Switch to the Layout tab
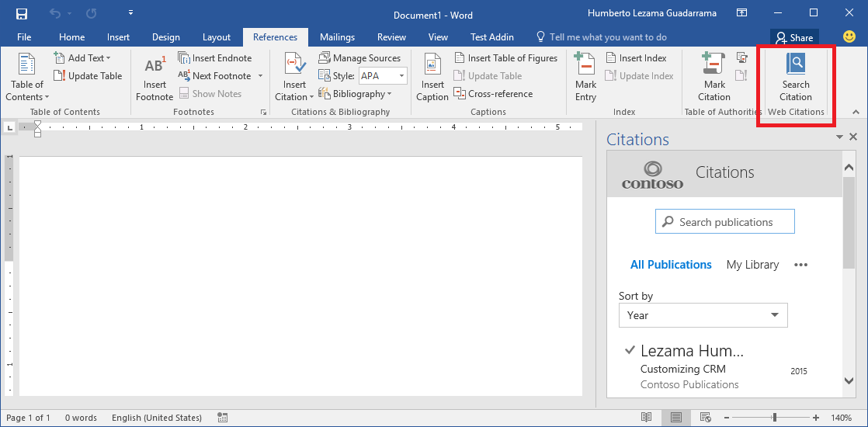Image resolution: width=868 pixels, height=427 pixels. click(x=217, y=37)
